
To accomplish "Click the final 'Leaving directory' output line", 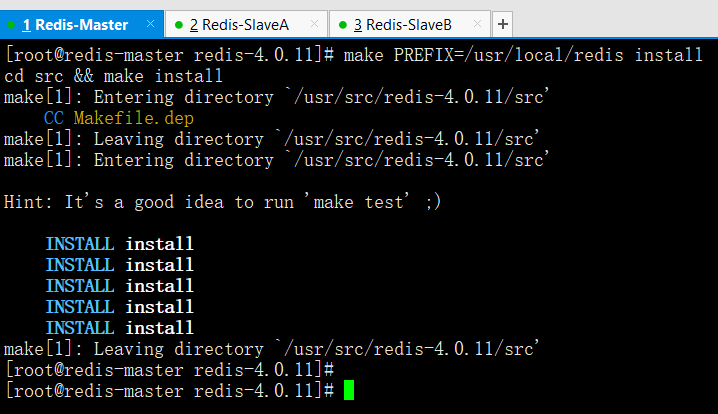I will click(272, 349).
